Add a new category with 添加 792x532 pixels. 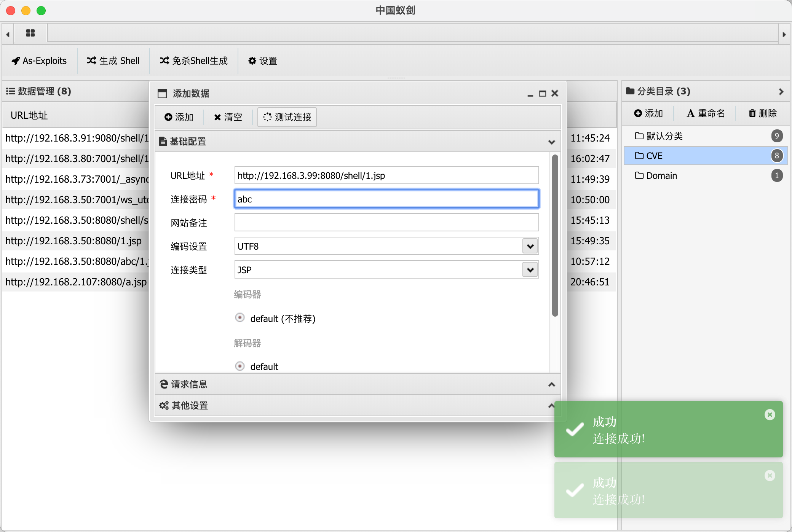coord(648,113)
